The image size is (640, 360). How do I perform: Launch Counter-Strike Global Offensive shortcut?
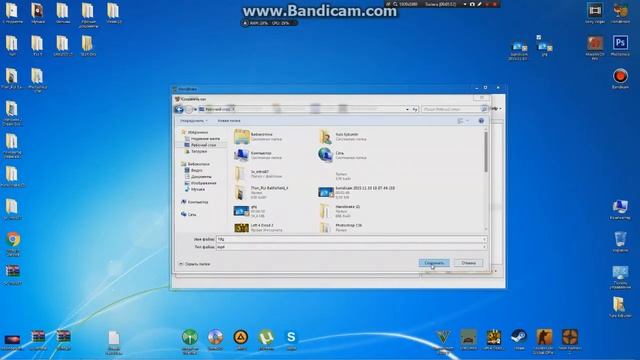coord(544,341)
